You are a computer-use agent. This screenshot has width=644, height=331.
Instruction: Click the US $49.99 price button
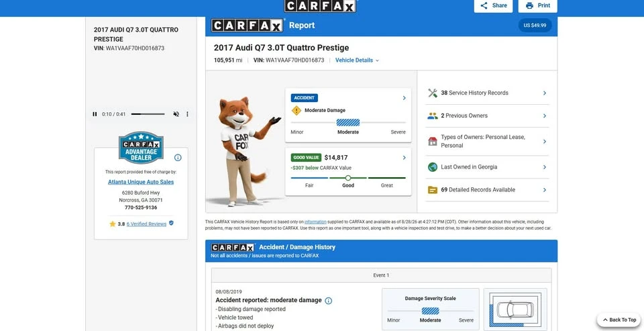click(x=535, y=25)
